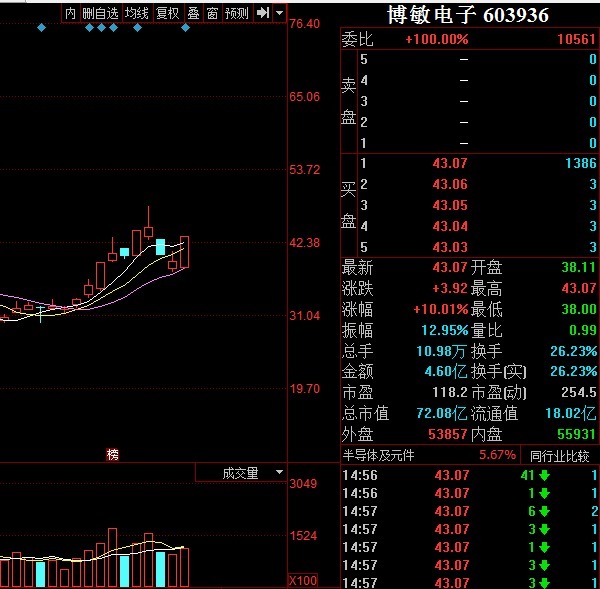Click the rightmost blue diamond event marker
The image size is (600, 589).
point(186,28)
